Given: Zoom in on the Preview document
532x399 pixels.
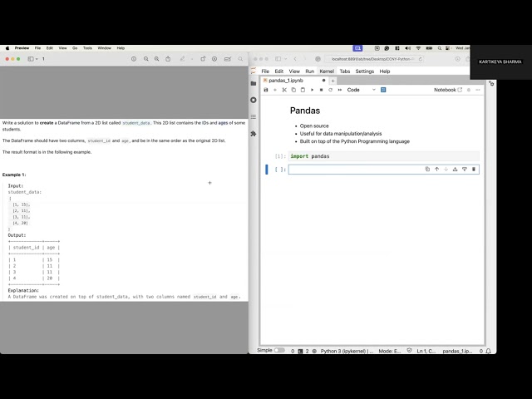Looking at the screenshot, I should (x=157, y=59).
